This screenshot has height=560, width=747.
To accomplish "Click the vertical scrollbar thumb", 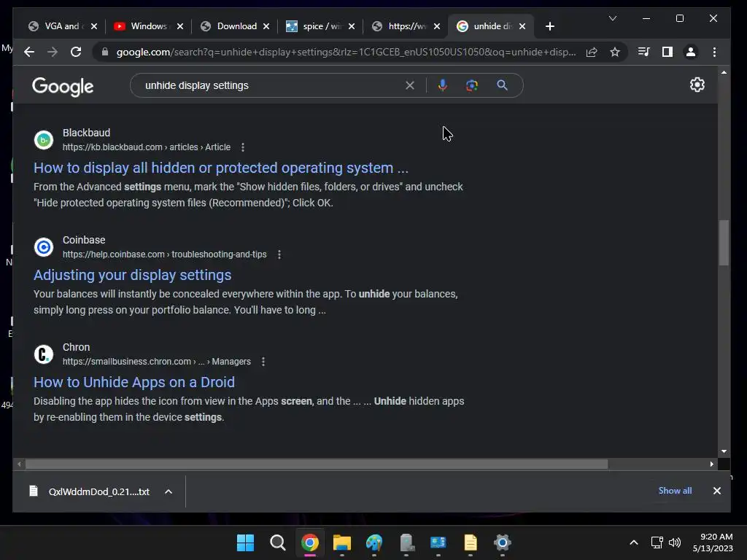I will [724, 242].
